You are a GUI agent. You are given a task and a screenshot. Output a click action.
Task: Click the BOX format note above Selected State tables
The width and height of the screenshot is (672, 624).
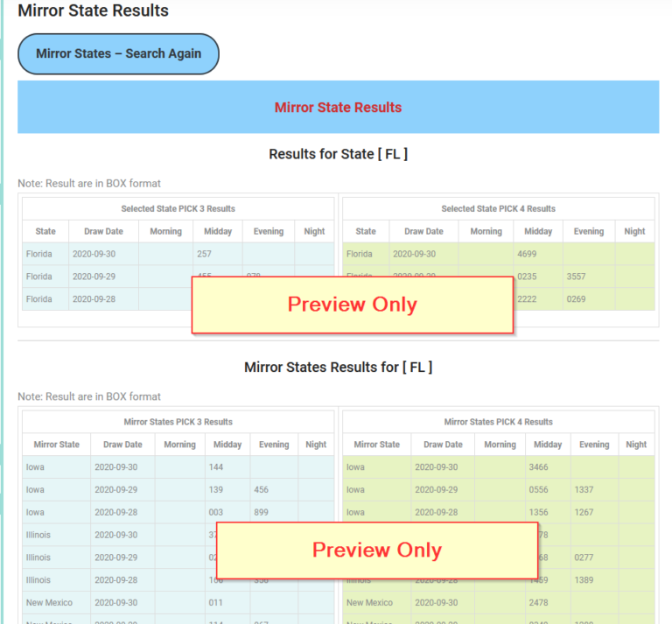click(89, 184)
